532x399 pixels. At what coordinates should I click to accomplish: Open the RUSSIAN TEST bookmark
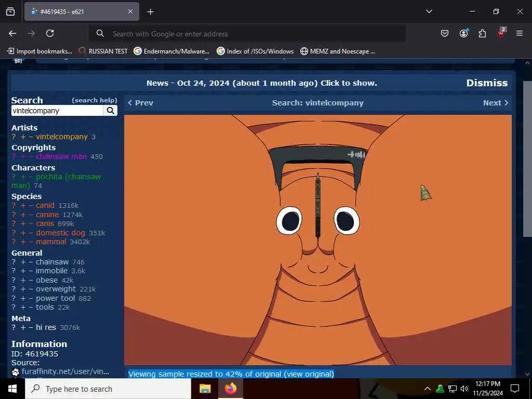point(103,51)
